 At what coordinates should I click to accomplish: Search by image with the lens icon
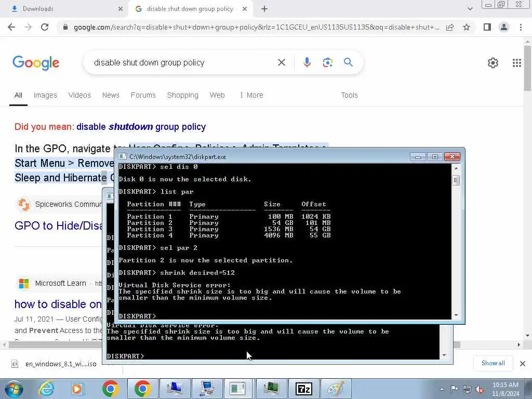327,62
